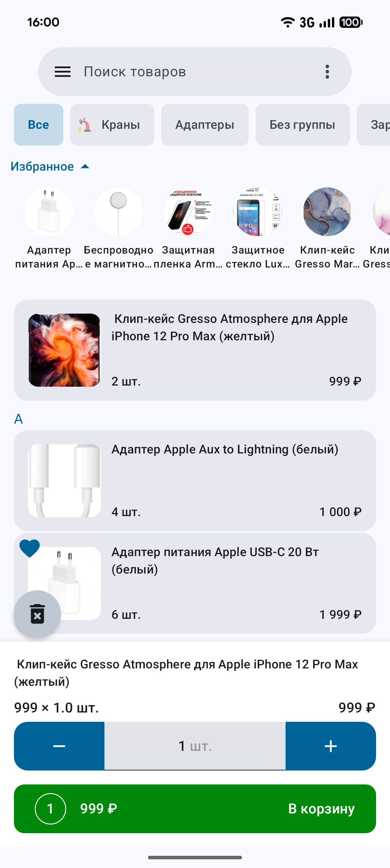The height and width of the screenshot is (868, 390).
Task: Tap the trash clear-cart button
Action: 37,614
